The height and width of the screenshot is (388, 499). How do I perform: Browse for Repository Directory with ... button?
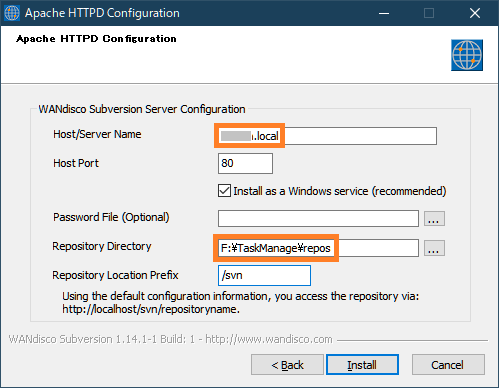(x=434, y=248)
